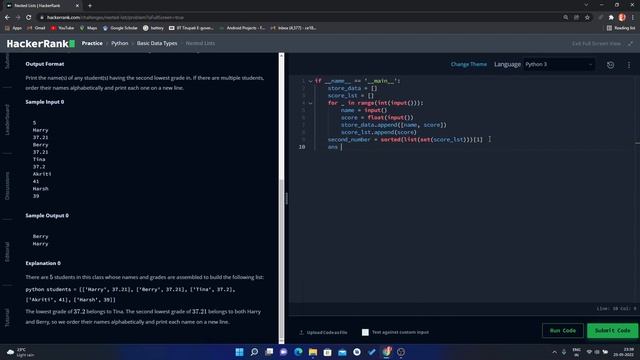
Task: Open a new browser tab with plus icon
Action: coord(90,6)
